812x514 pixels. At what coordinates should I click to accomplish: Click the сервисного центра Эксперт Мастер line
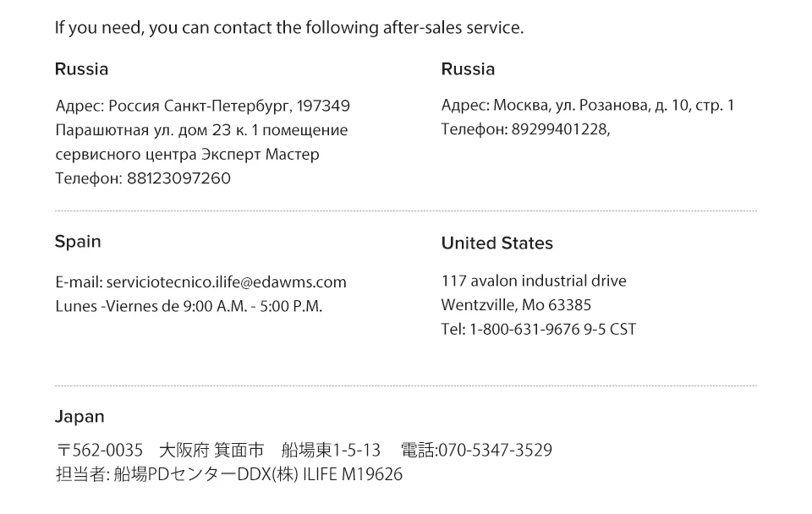187,154
